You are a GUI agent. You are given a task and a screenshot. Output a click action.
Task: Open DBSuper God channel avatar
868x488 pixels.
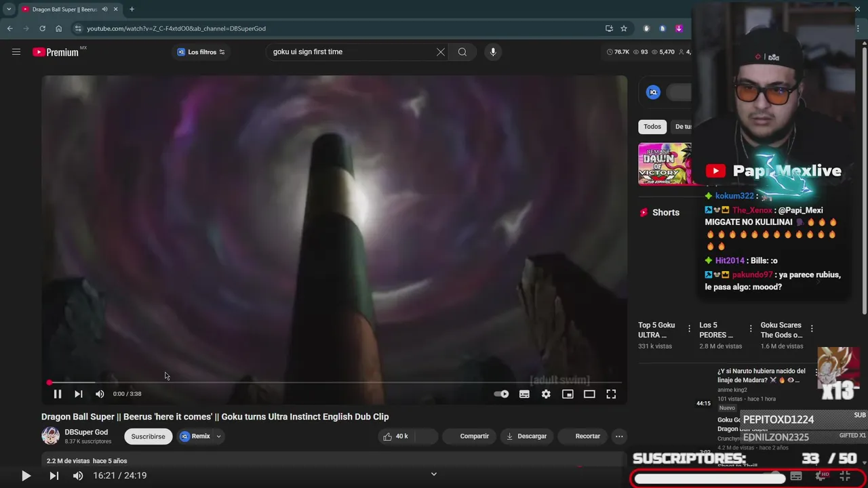(x=50, y=436)
